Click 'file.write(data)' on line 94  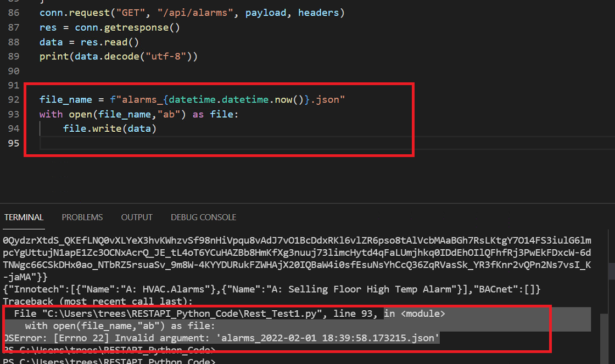click(x=110, y=128)
